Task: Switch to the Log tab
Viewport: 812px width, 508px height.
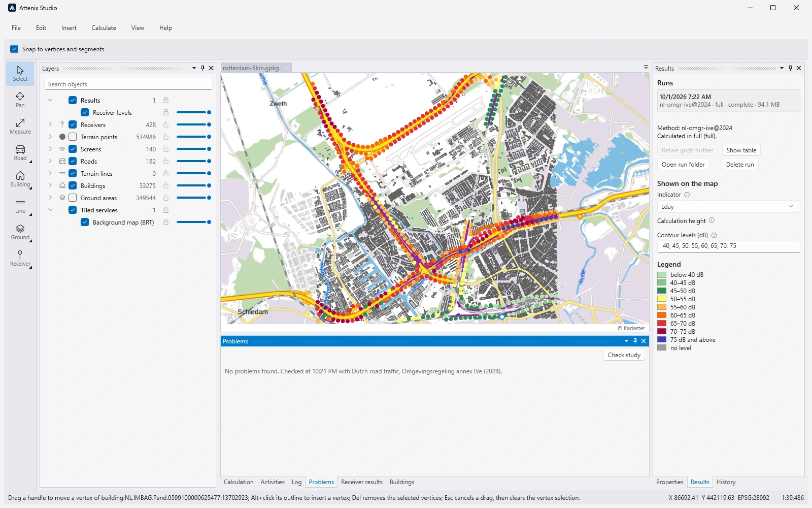Action: (x=296, y=482)
